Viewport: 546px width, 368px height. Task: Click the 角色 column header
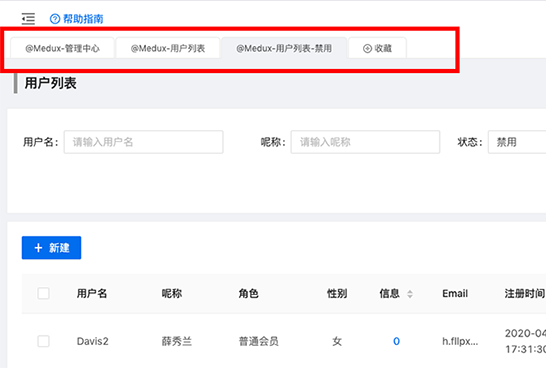coord(249,293)
